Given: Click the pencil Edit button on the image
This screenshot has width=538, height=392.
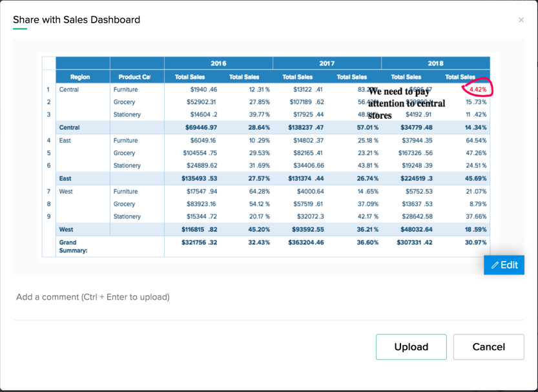Looking at the screenshot, I should (x=504, y=265).
